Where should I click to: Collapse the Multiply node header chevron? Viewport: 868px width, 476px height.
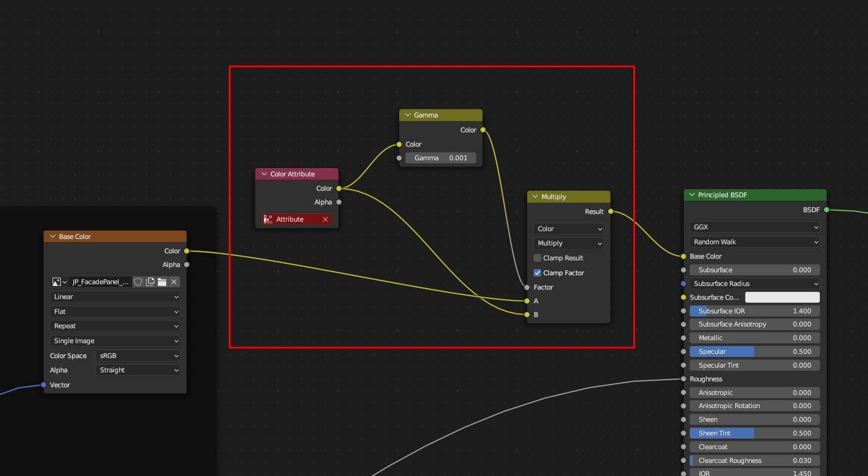[x=535, y=197]
